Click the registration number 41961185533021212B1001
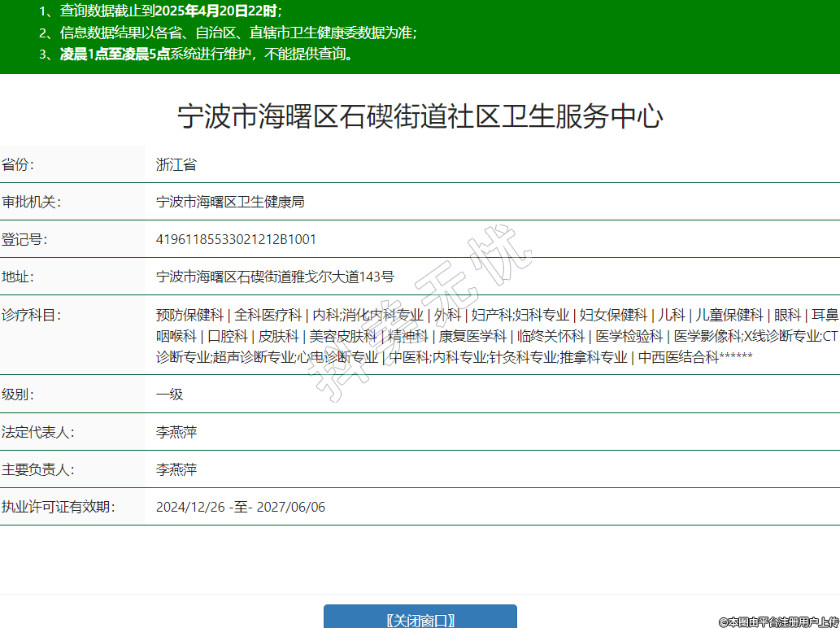The width and height of the screenshot is (840, 628). [x=236, y=239]
